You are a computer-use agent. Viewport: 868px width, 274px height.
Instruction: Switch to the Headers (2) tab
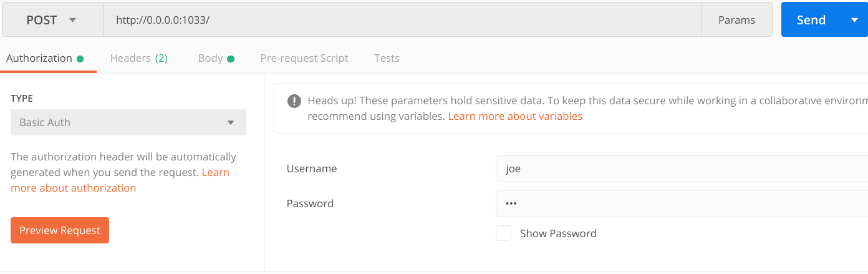pos(138,58)
